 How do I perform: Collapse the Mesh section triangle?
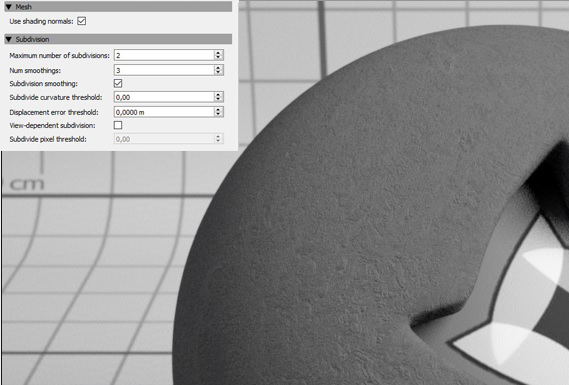pos(9,7)
